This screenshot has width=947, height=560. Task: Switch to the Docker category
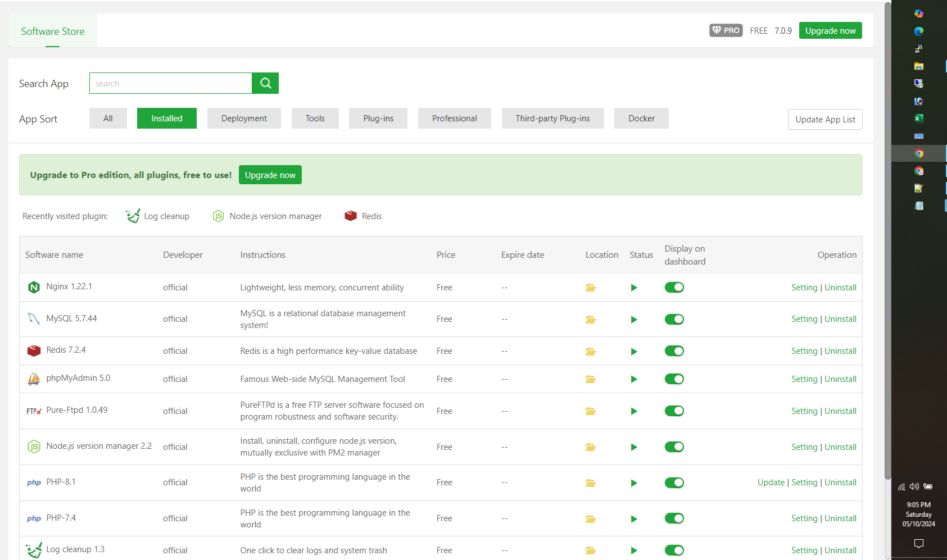[641, 118]
